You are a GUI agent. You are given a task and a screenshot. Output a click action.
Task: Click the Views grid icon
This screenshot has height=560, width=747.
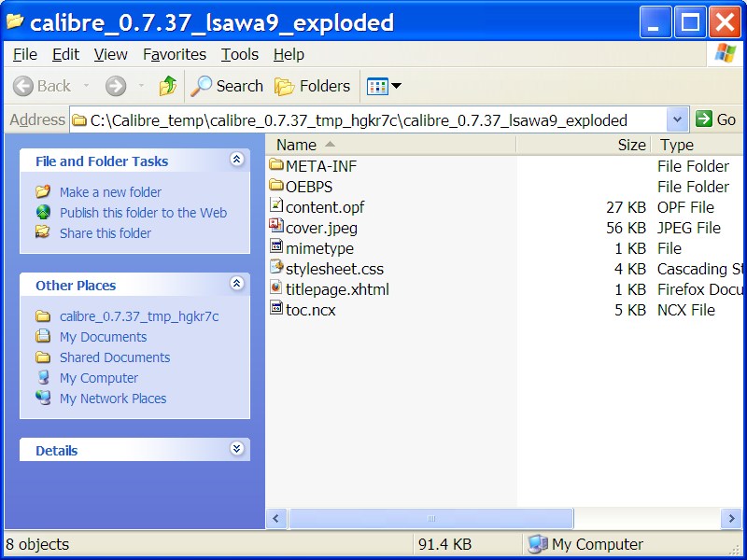[x=377, y=86]
